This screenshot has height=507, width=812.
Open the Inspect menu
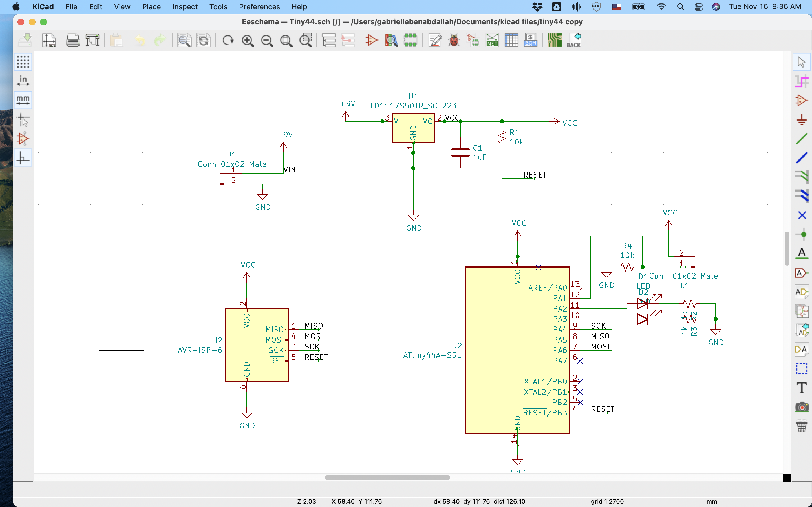[x=185, y=7]
